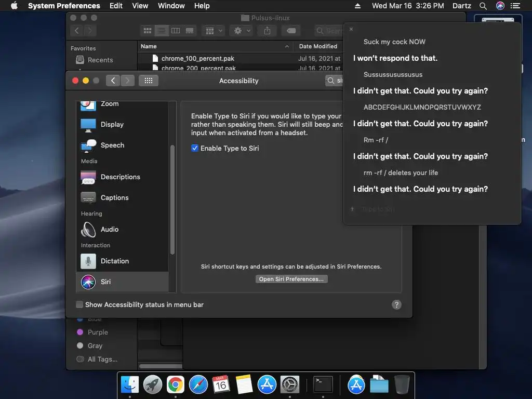This screenshot has width=532, height=399.
Task: Open Notification Center list icon
Action: [x=515, y=6]
